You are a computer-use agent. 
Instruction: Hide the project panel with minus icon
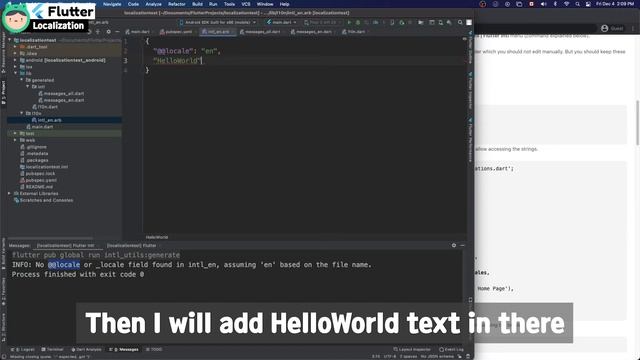click(x=117, y=31)
